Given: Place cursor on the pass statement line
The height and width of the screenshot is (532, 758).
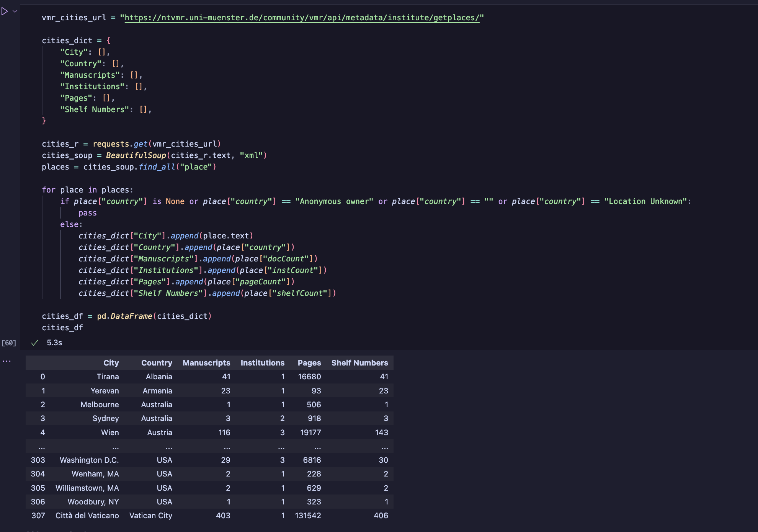Looking at the screenshot, I should point(88,213).
